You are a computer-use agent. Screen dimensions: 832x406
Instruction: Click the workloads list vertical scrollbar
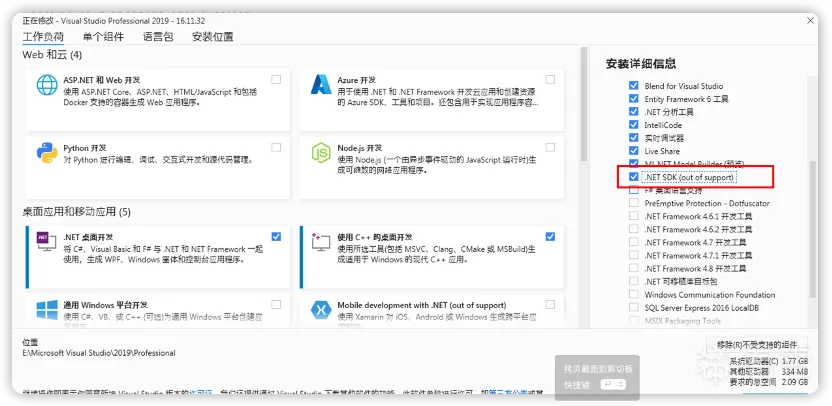click(x=584, y=105)
